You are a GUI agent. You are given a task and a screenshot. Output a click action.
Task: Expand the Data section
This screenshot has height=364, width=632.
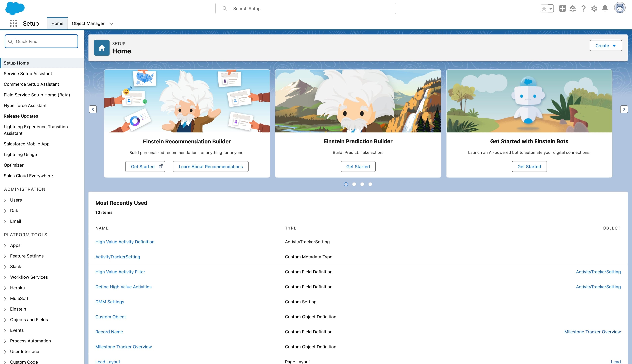[5, 211]
